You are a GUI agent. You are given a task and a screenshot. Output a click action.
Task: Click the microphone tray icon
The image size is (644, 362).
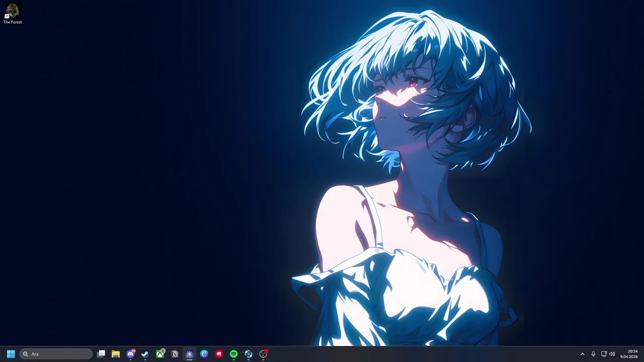593,354
